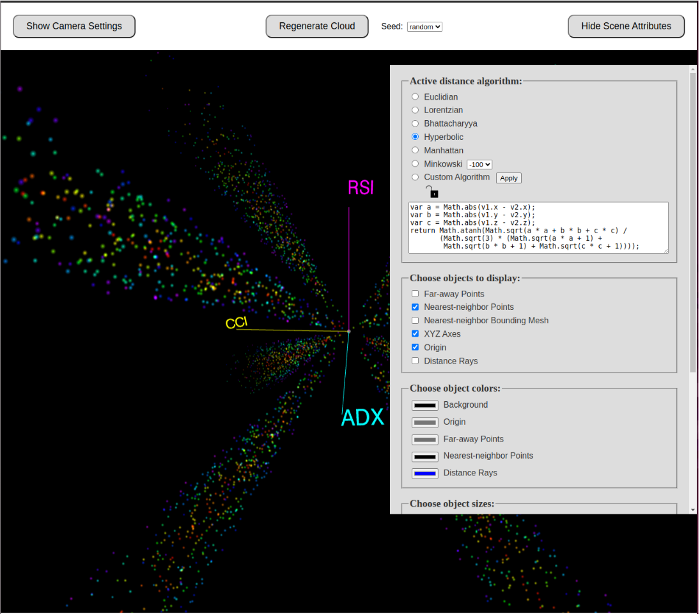Toggle the Distance Rays checkbox
The height and width of the screenshot is (614, 700).
416,361
